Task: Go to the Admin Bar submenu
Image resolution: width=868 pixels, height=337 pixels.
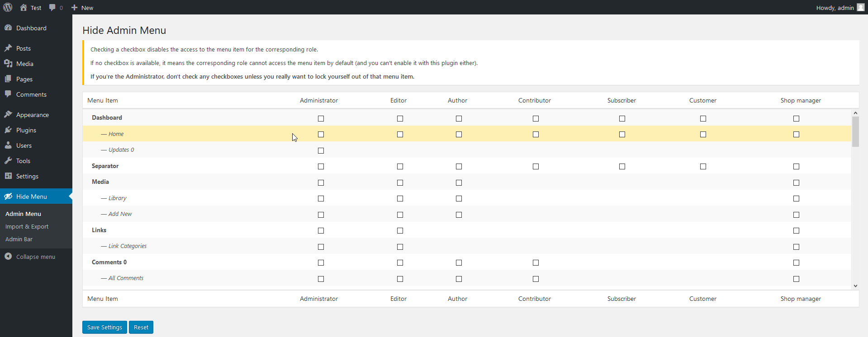Action: pos(19,239)
